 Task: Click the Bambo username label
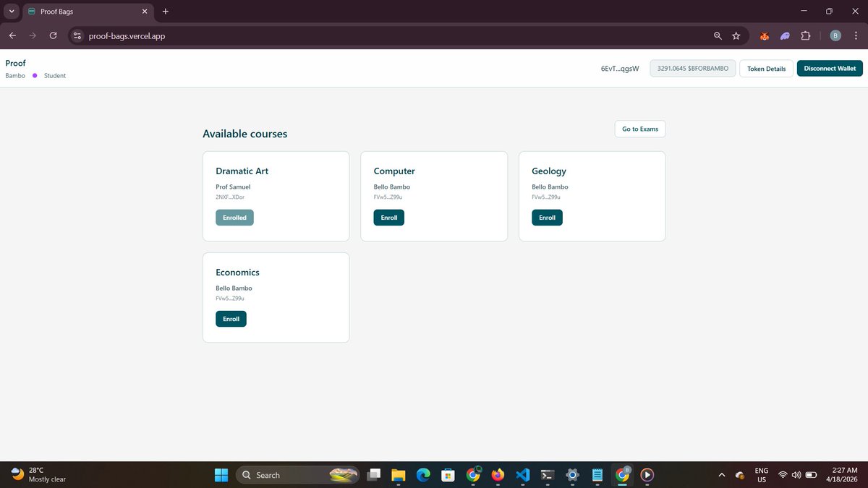click(15, 75)
